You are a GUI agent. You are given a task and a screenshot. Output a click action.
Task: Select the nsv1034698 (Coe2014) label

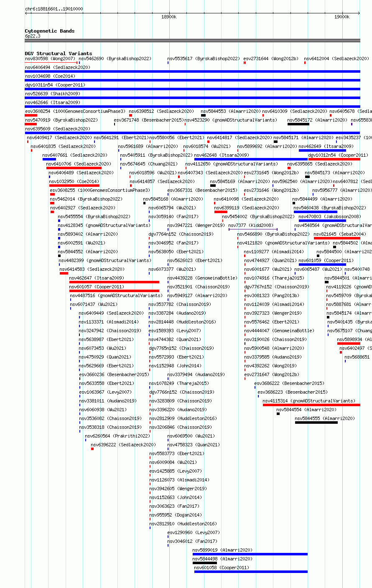[x=50, y=76]
